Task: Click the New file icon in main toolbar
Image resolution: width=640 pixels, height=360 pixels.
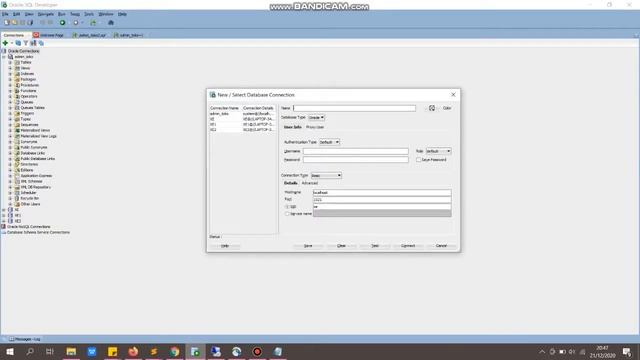Action: click(x=7, y=22)
